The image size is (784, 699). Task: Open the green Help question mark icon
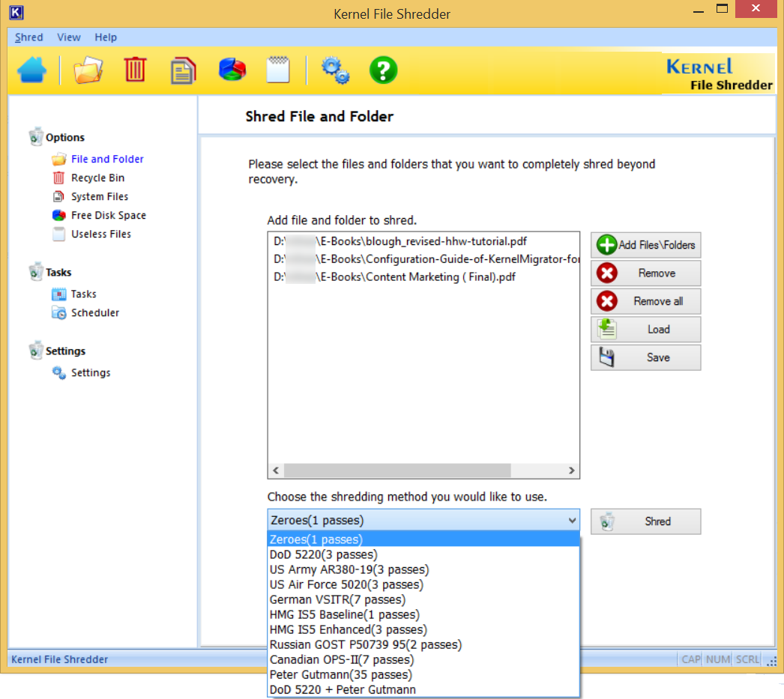click(384, 70)
